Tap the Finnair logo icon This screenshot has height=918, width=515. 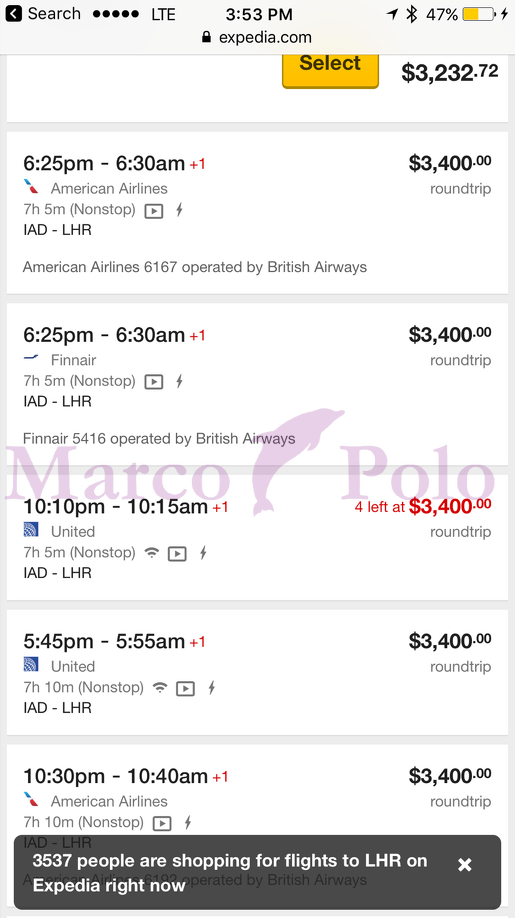click(31, 358)
